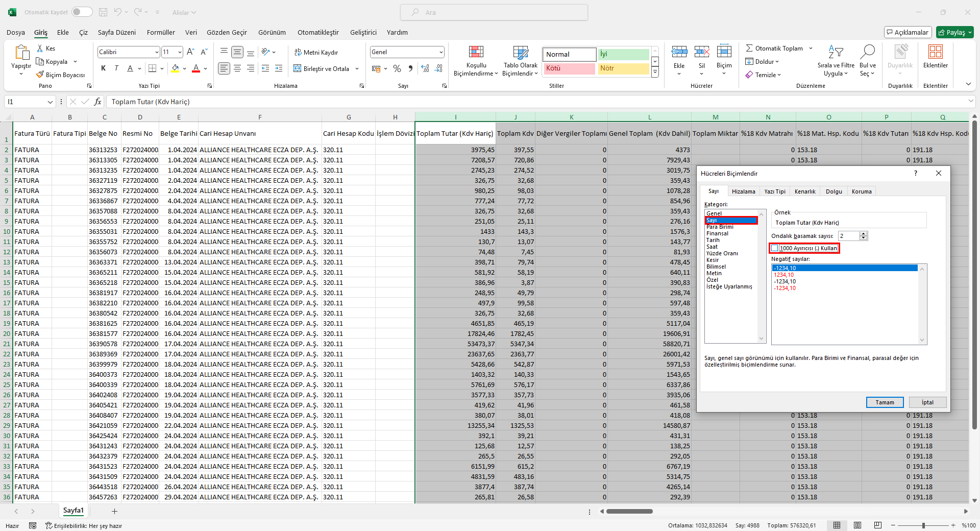Switch to the Hizalama dialog tab
This screenshot has width=980, height=531.
743,191
